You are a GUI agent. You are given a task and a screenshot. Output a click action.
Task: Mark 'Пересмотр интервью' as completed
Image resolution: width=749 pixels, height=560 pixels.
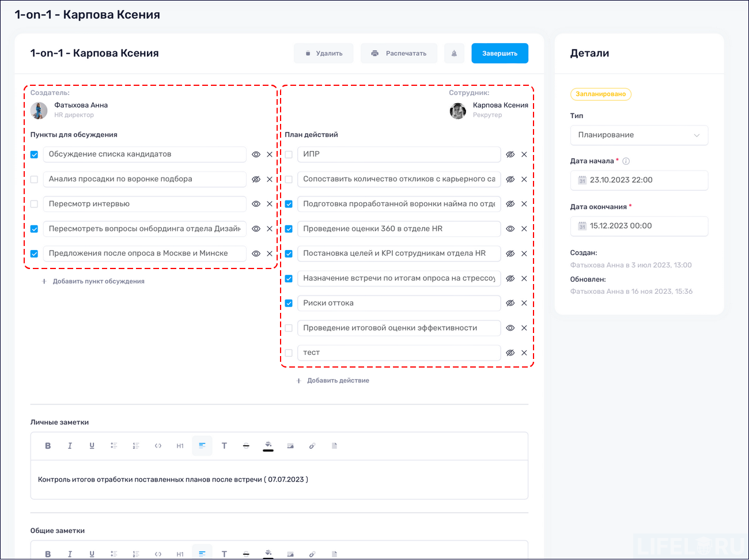[34, 203]
